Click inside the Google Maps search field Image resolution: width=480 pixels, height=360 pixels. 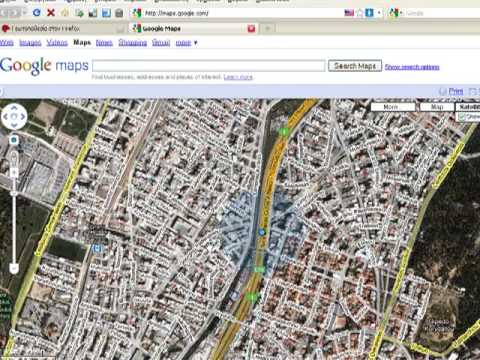[209, 66]
